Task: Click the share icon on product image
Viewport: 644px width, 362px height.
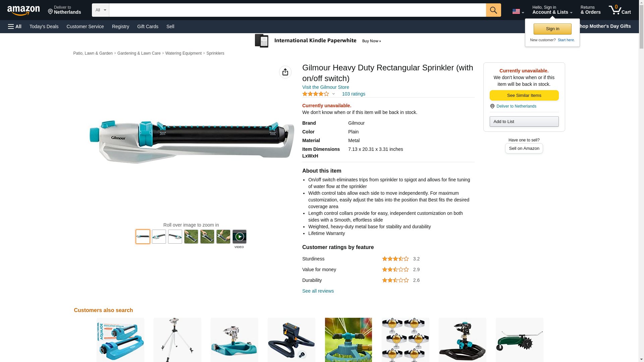Action: coord(285,72)
